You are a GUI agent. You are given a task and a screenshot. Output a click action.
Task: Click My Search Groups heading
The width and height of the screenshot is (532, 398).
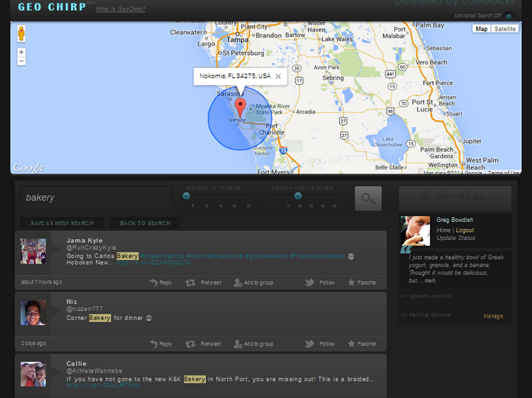point(426,296)
